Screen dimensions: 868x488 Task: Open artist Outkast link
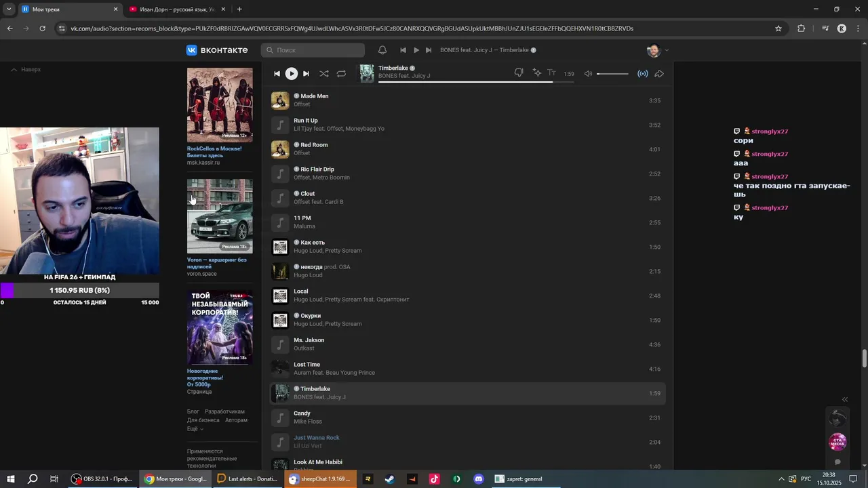304,348
